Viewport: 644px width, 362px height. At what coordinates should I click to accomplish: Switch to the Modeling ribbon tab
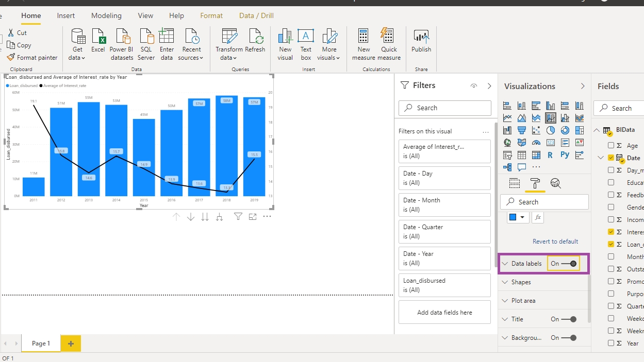106,15
